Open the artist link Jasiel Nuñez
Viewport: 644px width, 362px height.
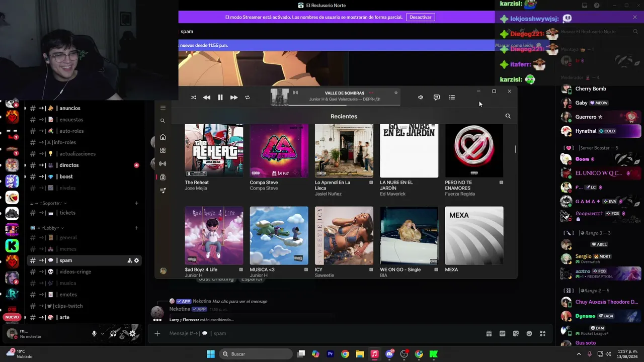(328, 194)
